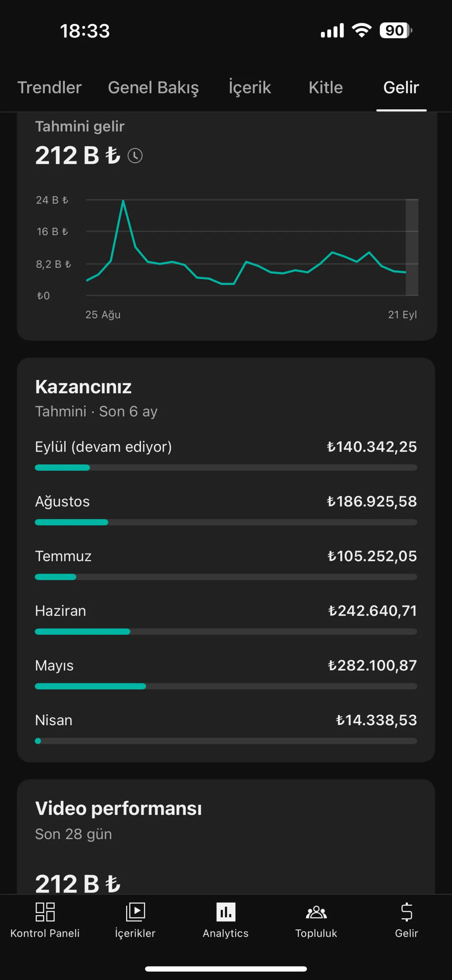Tap the Analytics bar chart icon

click(x=226, y=912)
